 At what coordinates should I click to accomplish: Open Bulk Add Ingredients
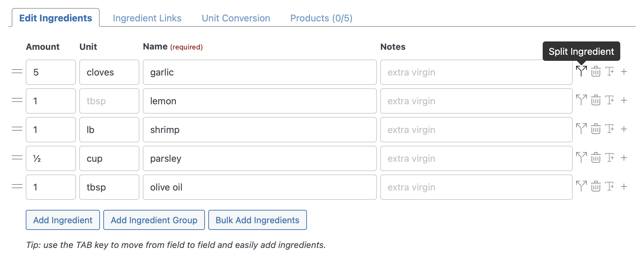coord(257,220)
